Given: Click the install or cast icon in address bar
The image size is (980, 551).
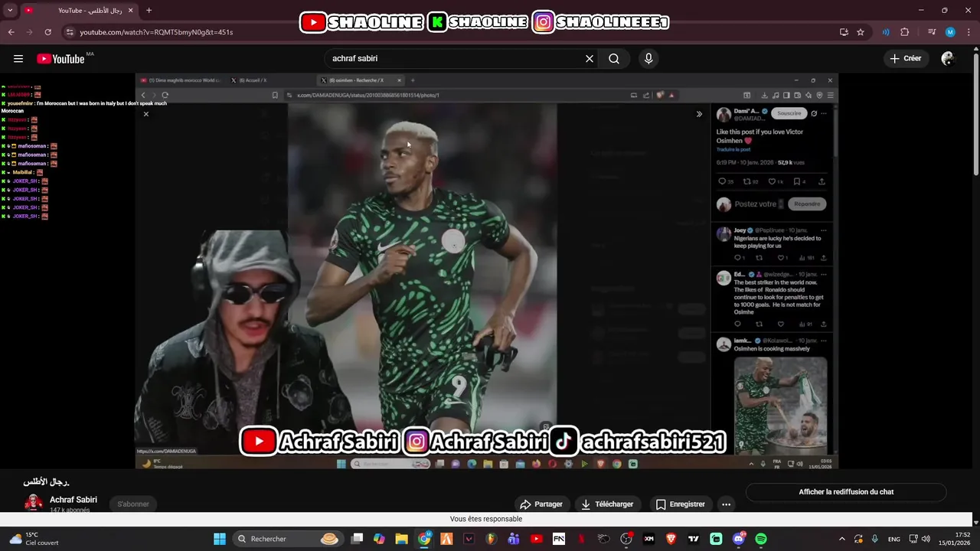Looking at the screenshot, I should point(844,32).
